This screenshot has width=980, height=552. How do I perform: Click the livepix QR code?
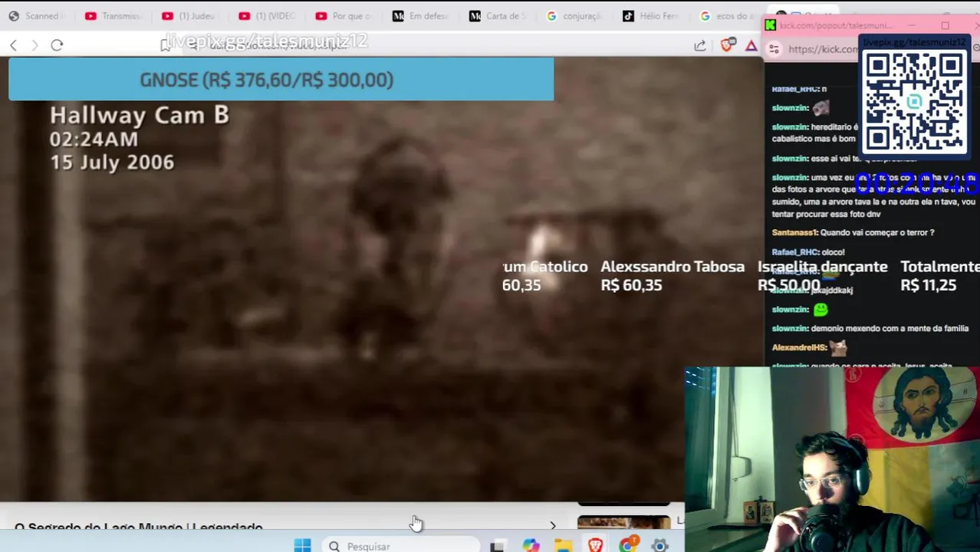click(915, 102)
